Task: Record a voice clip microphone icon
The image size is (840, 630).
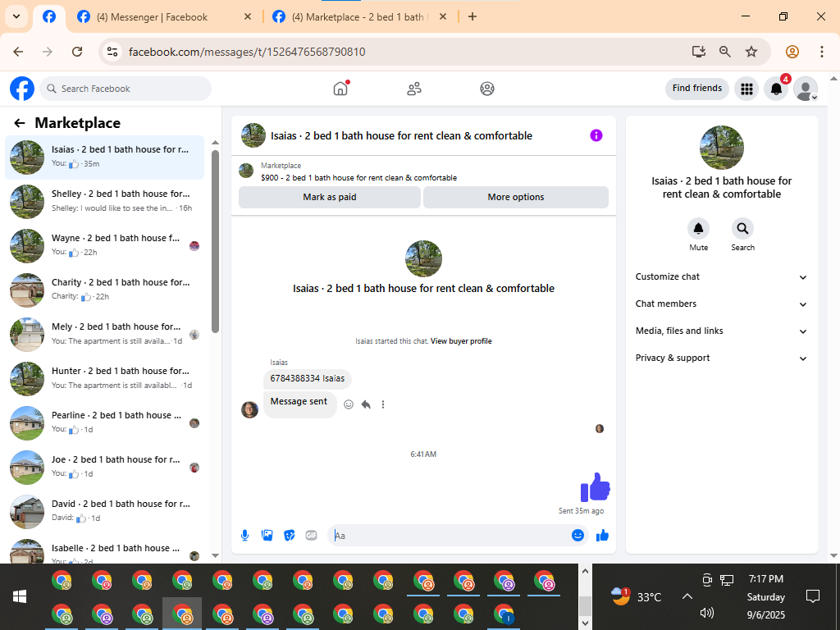Action: click(x=244, y=535)
